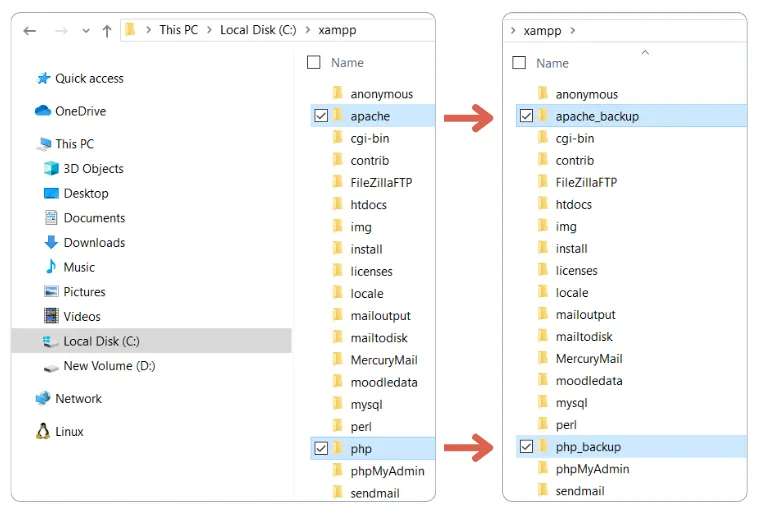758x513 pixels.
Task: Uncheck the apache folder checkbox
Action: tap(321, 116)
